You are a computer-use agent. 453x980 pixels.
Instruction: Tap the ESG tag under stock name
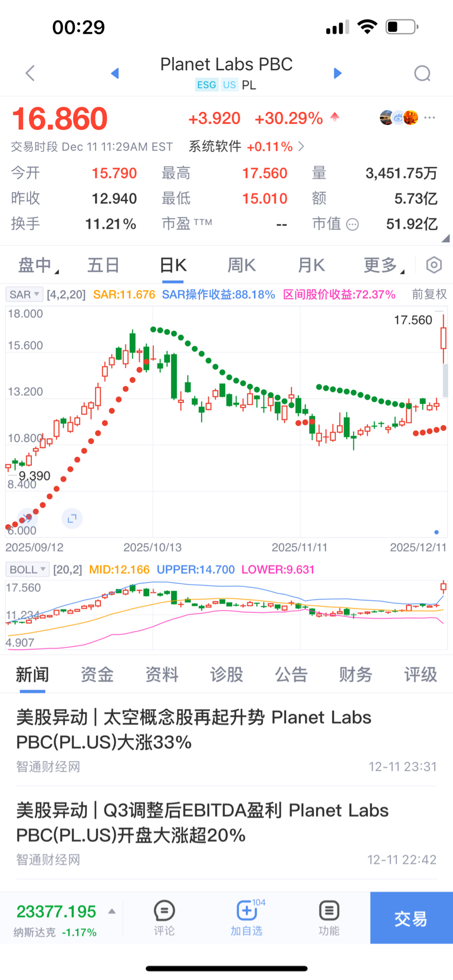(x=206, y=85)
